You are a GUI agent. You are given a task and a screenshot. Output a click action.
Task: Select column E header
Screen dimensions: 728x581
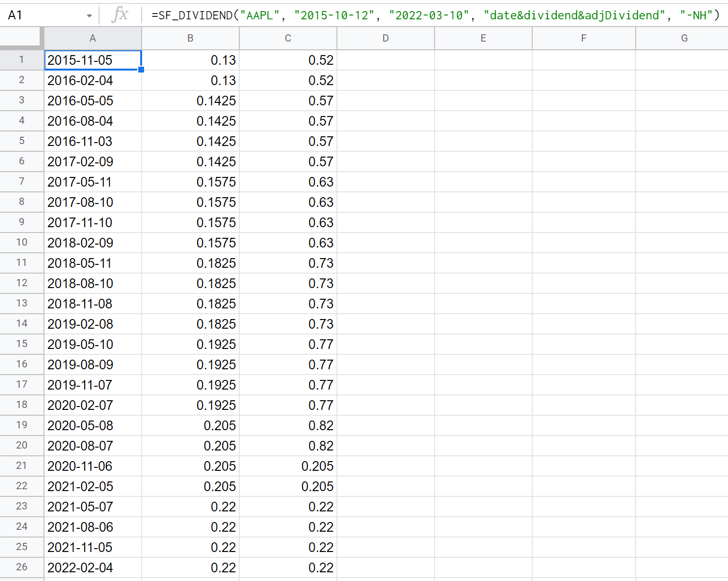pyautogui.click(x=483, y=38)
